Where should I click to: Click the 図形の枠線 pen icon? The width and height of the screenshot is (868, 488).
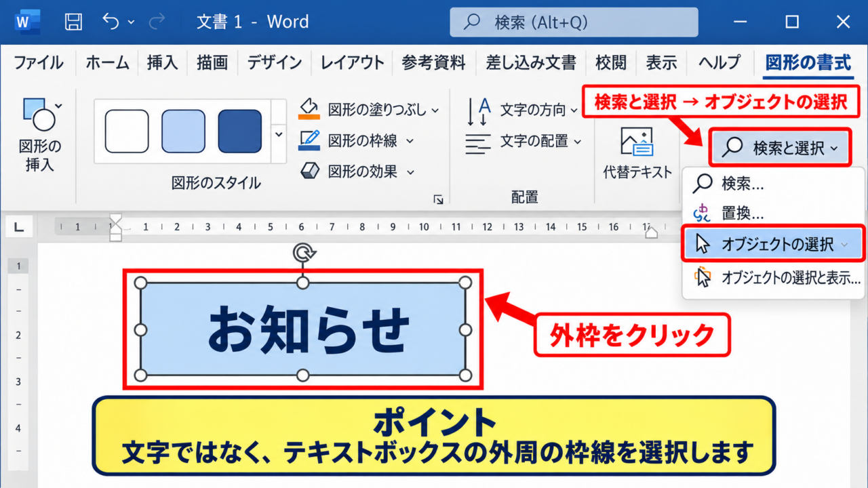point(309,140)
